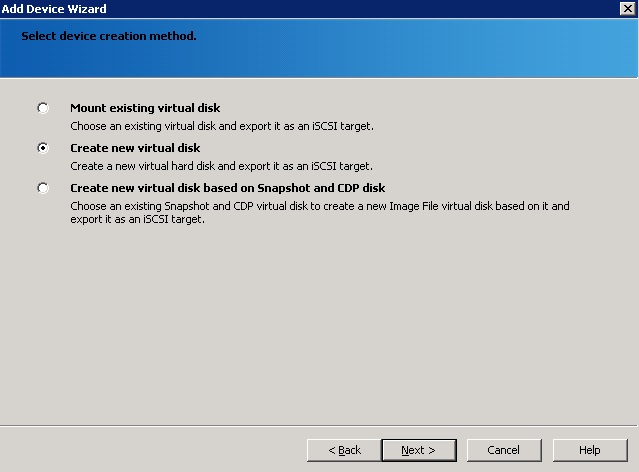Choose the Snapshot and CDP disk radio option
Viewport: 639px width, 472px height.
42,188
